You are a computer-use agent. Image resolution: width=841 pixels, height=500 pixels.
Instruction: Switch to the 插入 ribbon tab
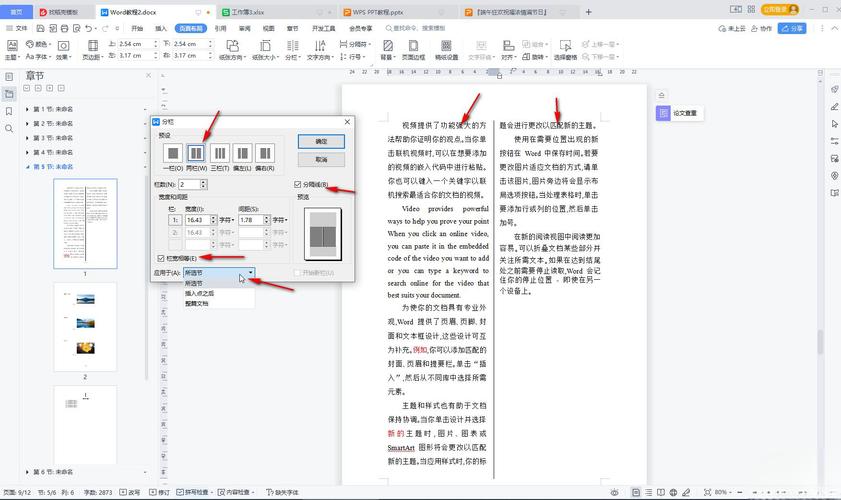[161, 29]
